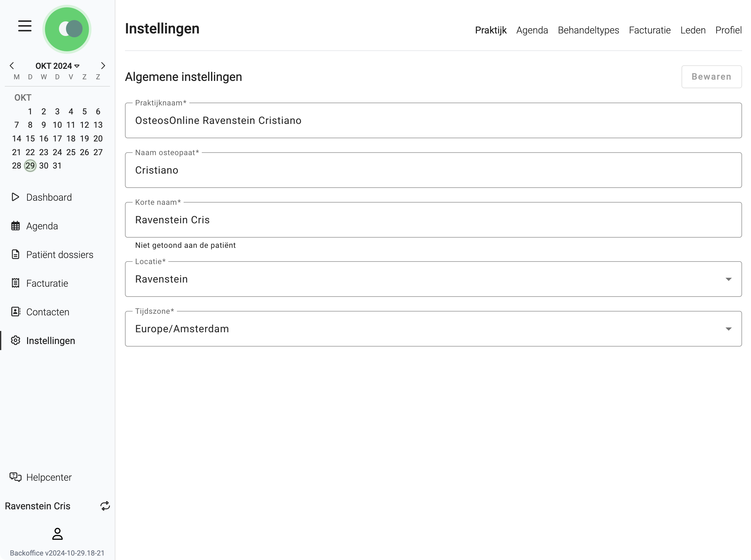
Task: Go to previous month in calendar
Action: coord(12,65)
